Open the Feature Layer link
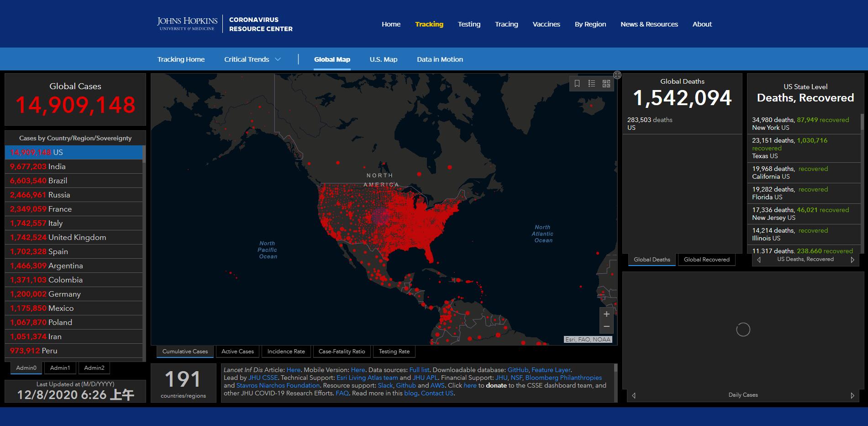 551,370
